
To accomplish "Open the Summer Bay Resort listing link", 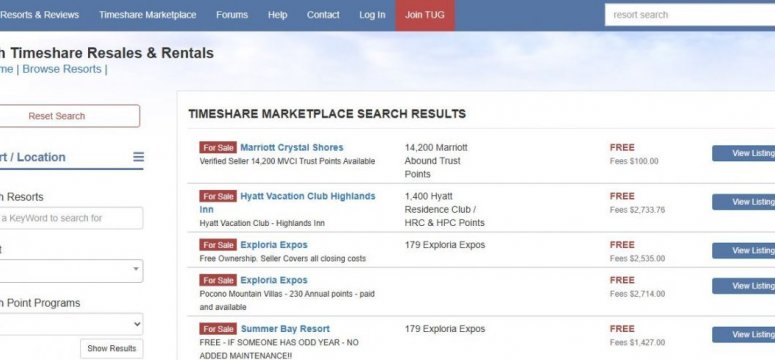I will [x=285, y=329].
